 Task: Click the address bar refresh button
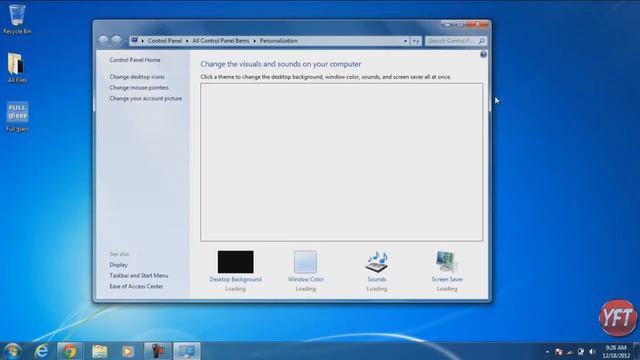tap(416, 41)
